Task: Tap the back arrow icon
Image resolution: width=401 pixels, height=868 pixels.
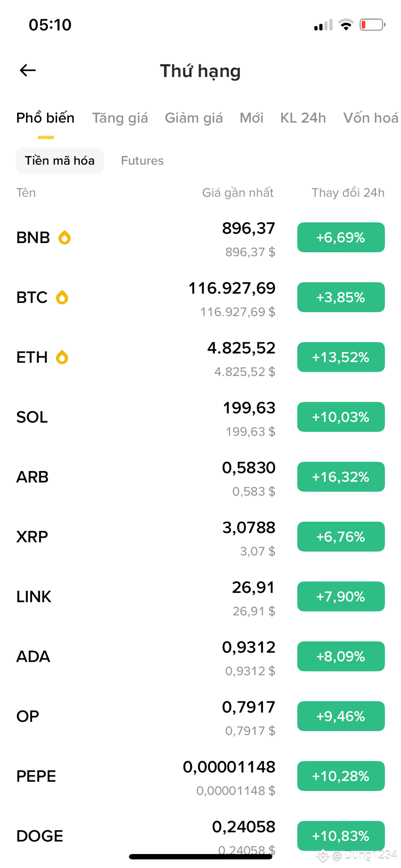Action: tap(28, 71)
